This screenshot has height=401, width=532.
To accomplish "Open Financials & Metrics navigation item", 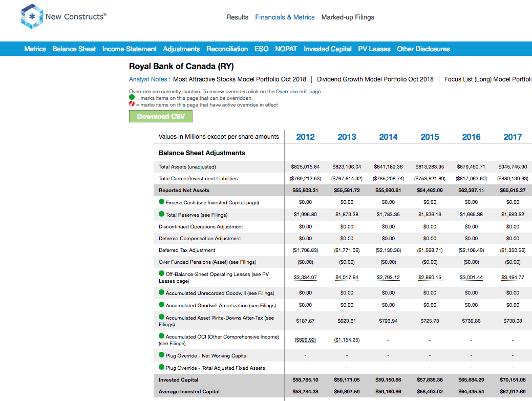I will pyautogui.click(x=285, y=17).
